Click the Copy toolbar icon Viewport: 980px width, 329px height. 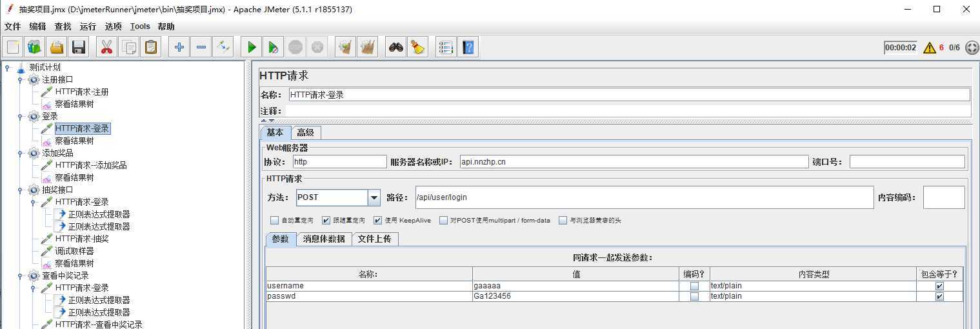click(129, 47)
